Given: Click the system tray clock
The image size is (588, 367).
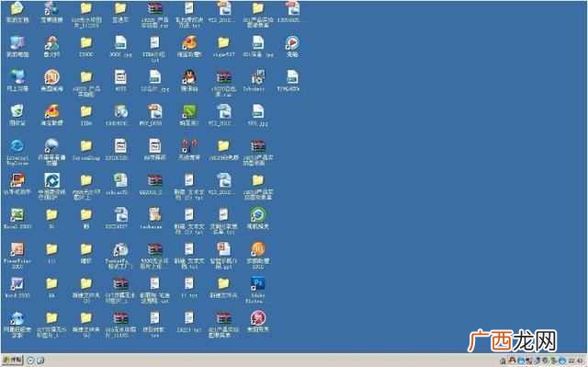Looking at the screenshot, I should point(576,361).
